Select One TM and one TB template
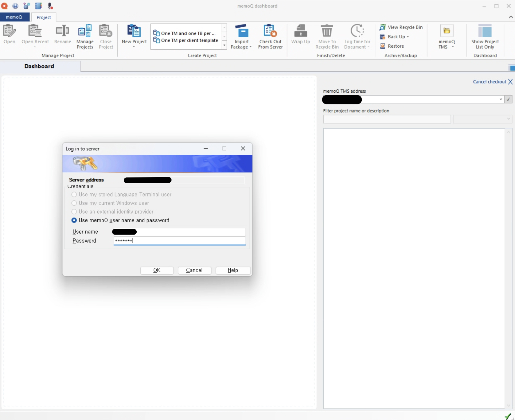Viewport: 515px width, 420px height. pyautogui.click(x=185, y=33)
